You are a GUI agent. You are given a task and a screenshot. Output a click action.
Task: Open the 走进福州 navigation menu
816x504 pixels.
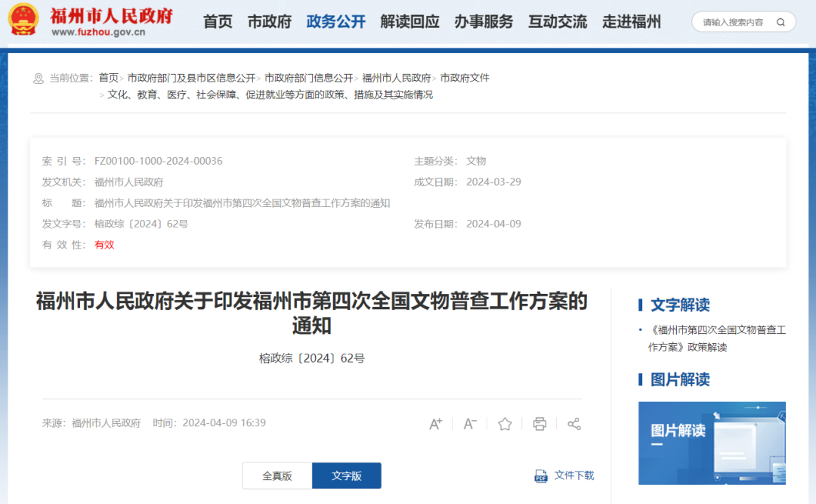[x=631, y=22]
